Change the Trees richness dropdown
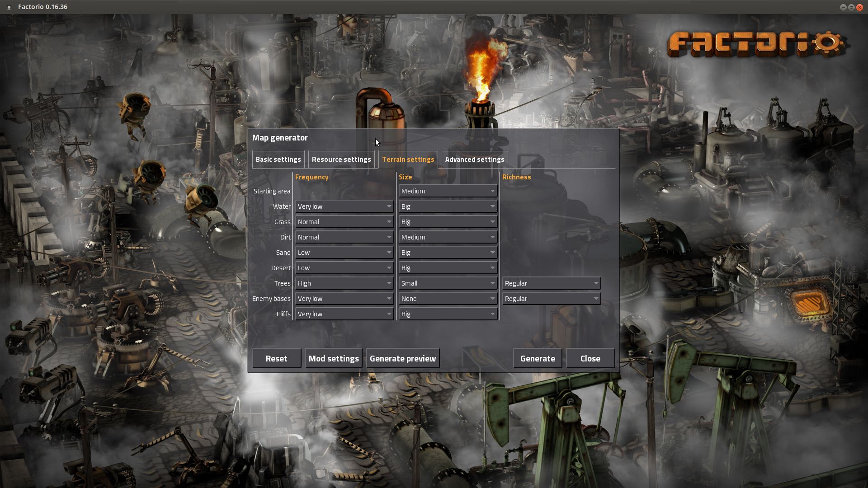Viewport: 868px width, 488px height. point(551,283)
